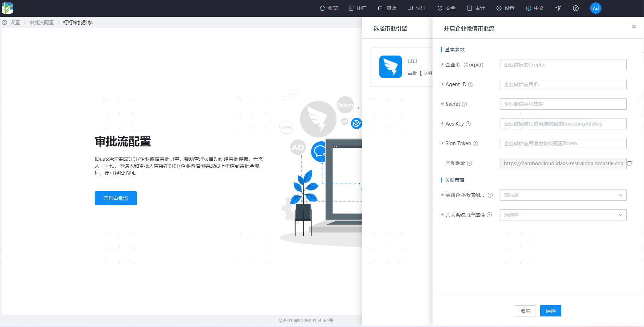Viewport: 644px width, 327px height.
Task: Open the help question mark icon
Action: [x=576, y=8]
